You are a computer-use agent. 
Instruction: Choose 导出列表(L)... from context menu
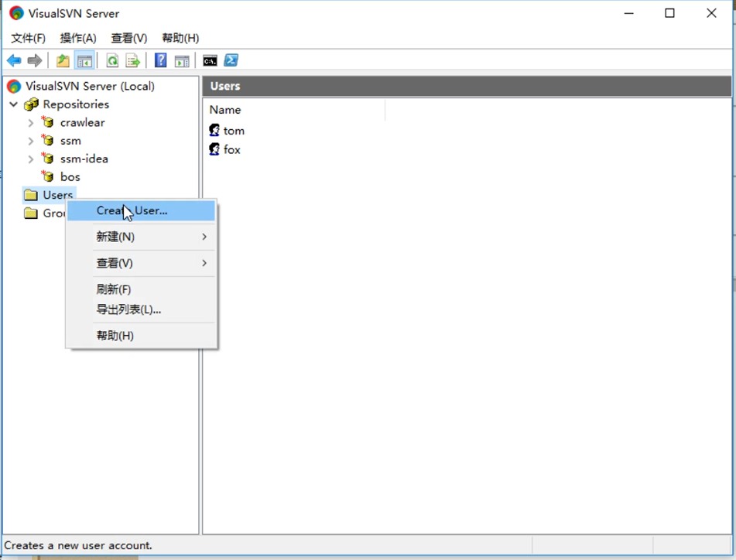click(142, 309)
